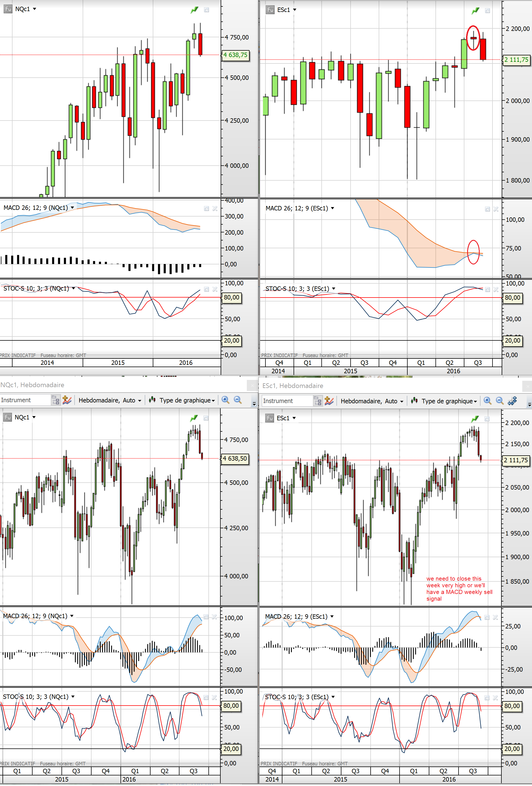Expand MACD 26; 12; 9 (NQc1) menu on upper chart
This screenshot has width=532, height=786.
pyautogui.click(x=72, y=208)
